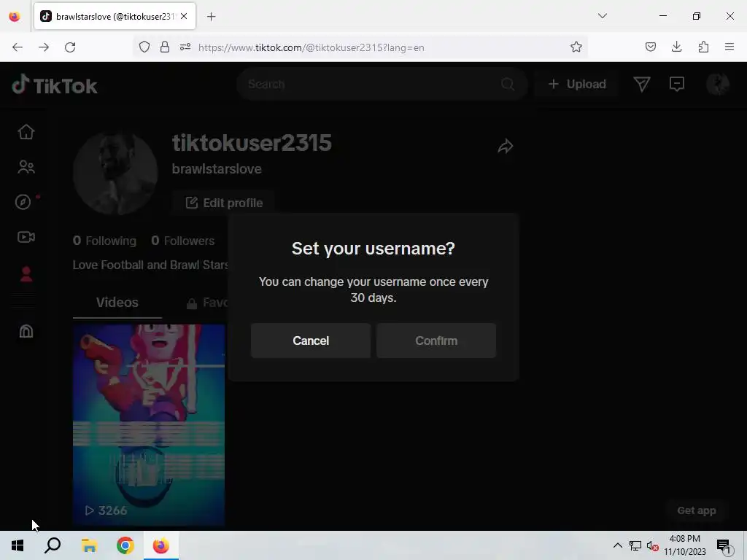
Task: View the Following count
Action: coord(104,241)
